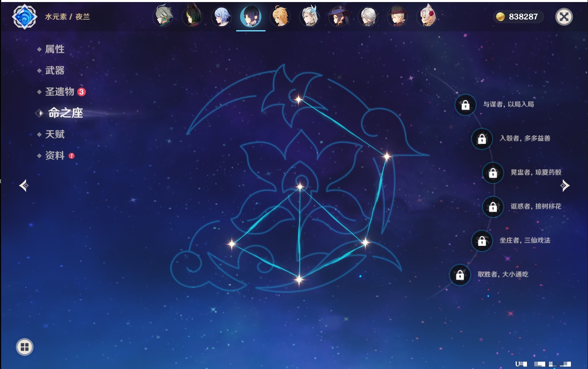Click the lock icon for 晃盅者,琼畟药骰

(493, 172)
